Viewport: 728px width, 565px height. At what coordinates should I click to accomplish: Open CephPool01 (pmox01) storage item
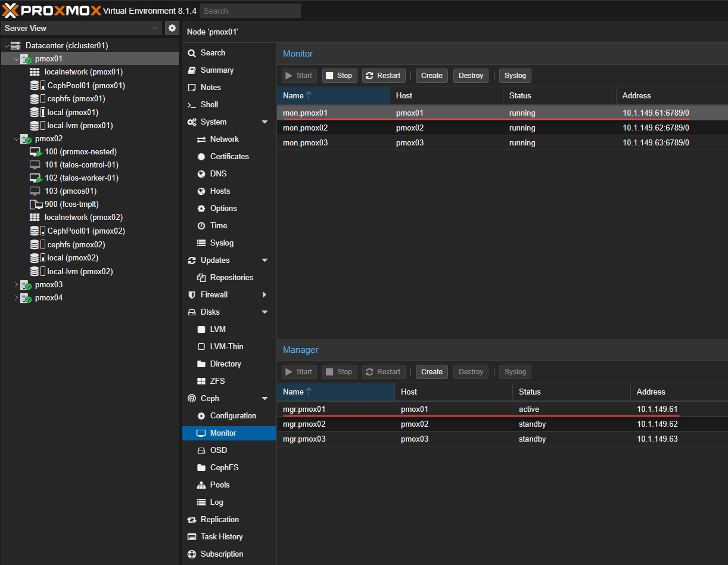tap(86, 85)
